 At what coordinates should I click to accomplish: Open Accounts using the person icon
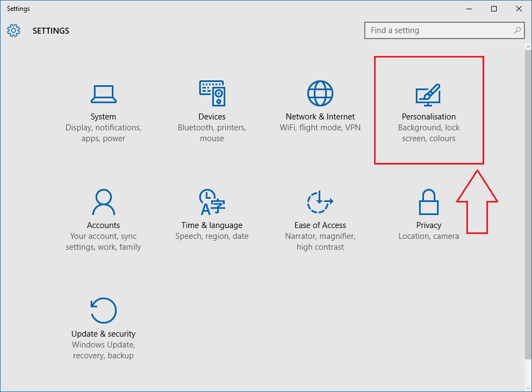click(104, 202)
